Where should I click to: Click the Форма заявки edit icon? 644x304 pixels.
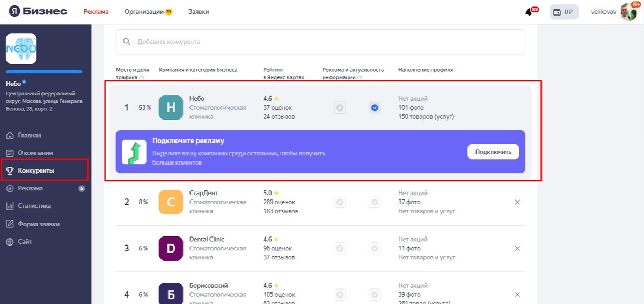pyautogui.click(x=10, y=224)
